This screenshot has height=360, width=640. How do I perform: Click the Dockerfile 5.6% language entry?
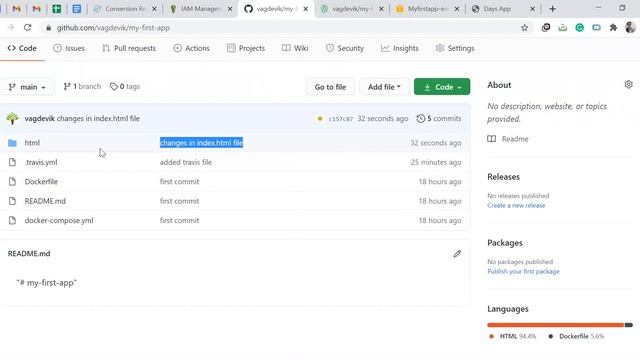click(x=576, y=336)
